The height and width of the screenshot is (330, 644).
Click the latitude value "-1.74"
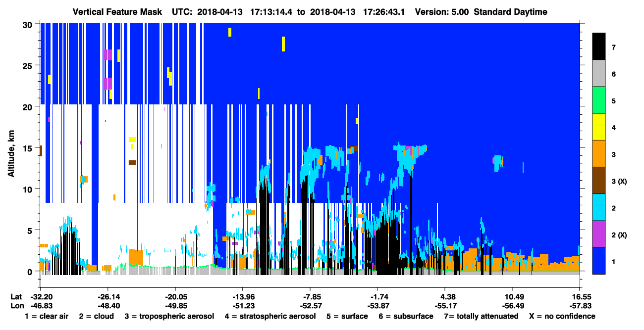click(377, 296)
